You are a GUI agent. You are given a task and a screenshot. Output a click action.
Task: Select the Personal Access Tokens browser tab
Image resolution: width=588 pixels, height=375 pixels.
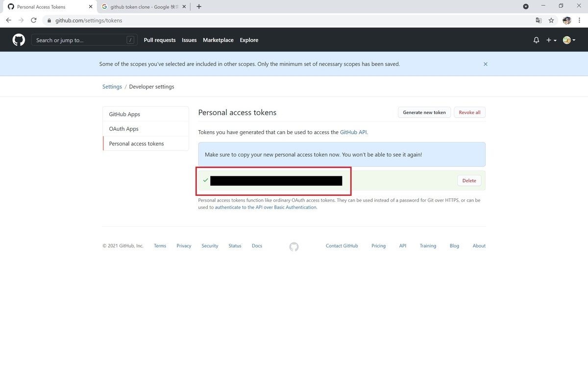(x=49, y=7)
